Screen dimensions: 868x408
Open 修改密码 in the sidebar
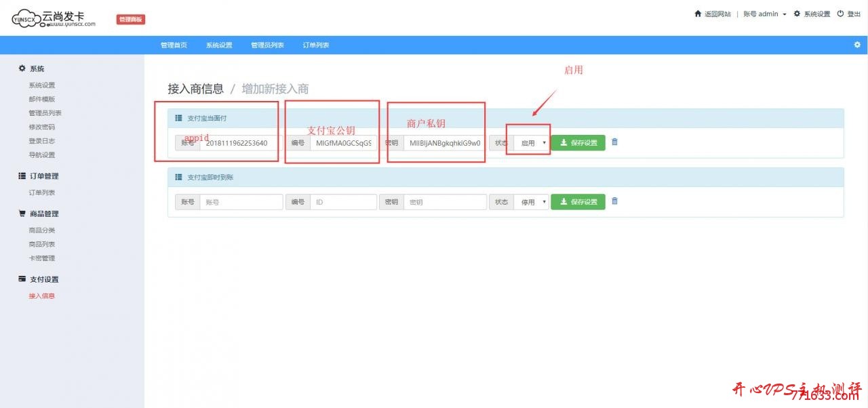click(x=42, y=127)
